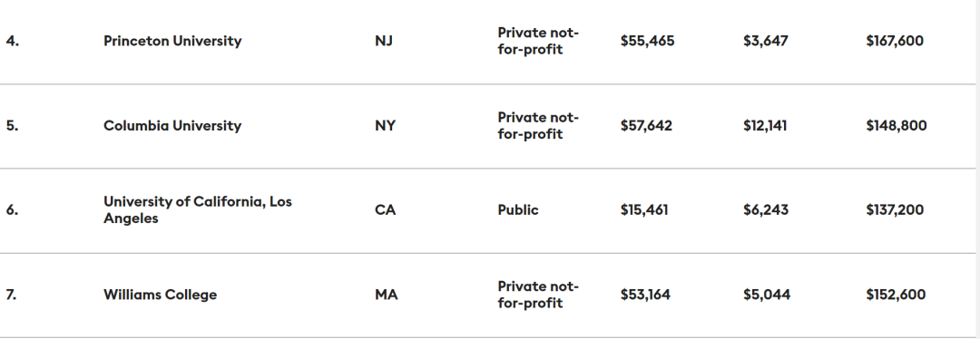980x339 pixels.
Task: Click rank number 7. in the table
Action: tap(12, 295)
